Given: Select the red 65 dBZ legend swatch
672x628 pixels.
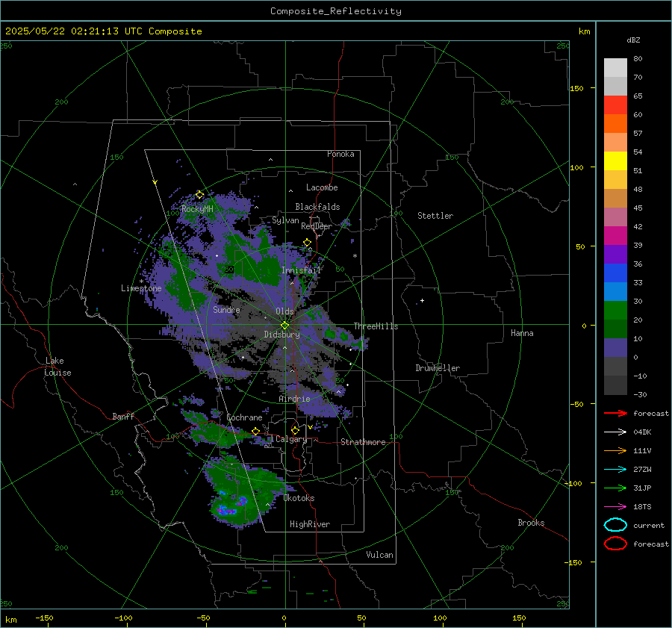Looking at the screenshot, I should pyautogui.click(x=615, y=105).
